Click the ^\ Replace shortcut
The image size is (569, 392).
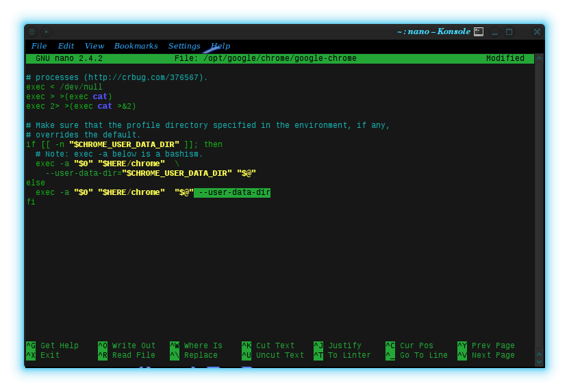click(x=194, y=355)
